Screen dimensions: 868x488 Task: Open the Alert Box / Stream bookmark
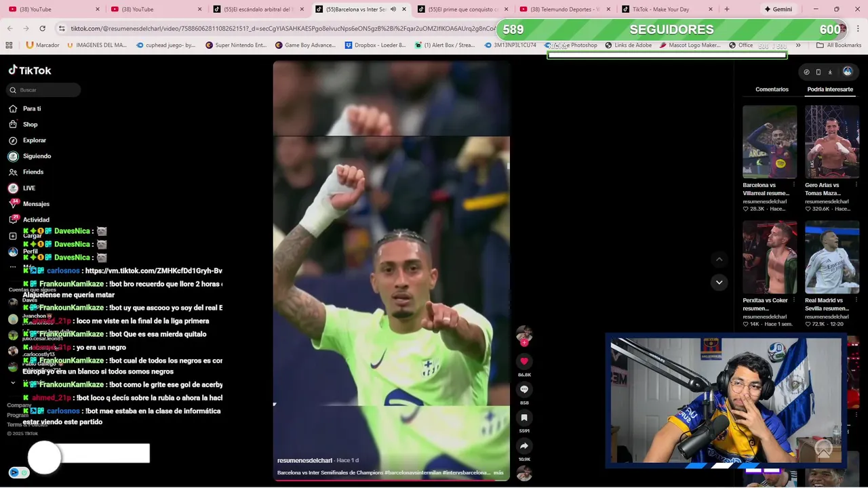point(444,45)
